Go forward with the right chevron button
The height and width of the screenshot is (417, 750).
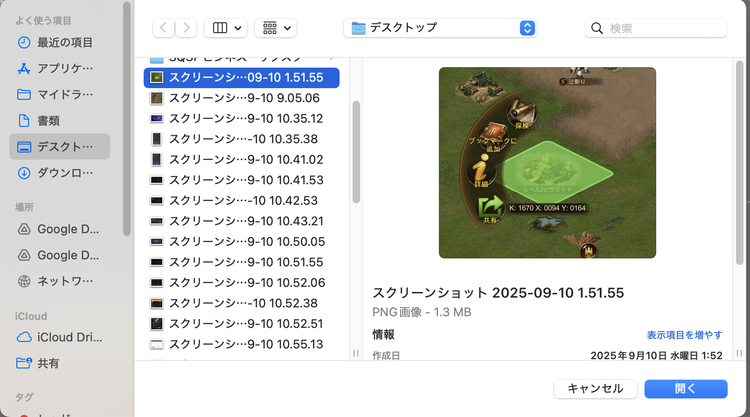tap(186, 28)
